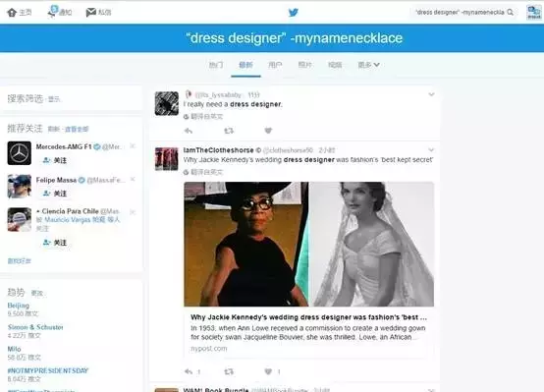The height and width of the screenshot is (392, 544).
Task: Switch to the Users search tab
Action: [x=275, y=65]
